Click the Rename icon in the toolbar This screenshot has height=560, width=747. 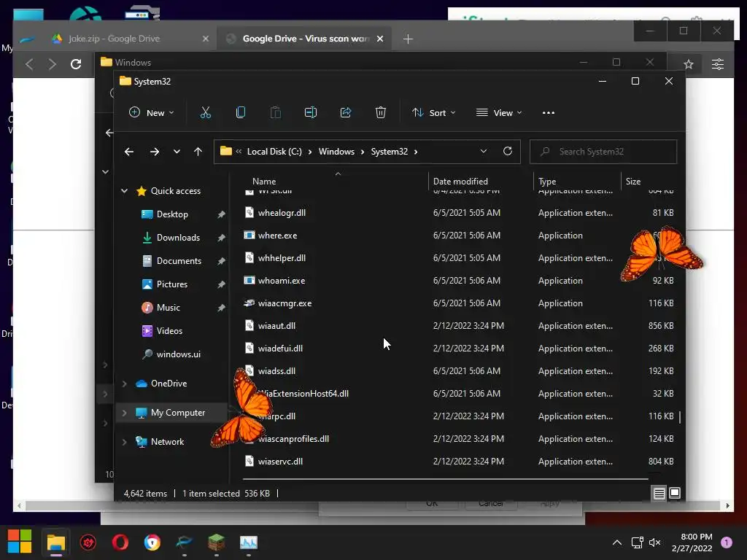(x=311, y=113)
